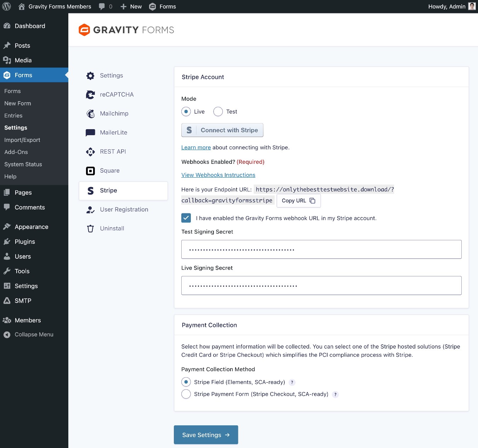The image size is (478, 448).
Task: Open View Webhooks Instructions
Action: 218,175
